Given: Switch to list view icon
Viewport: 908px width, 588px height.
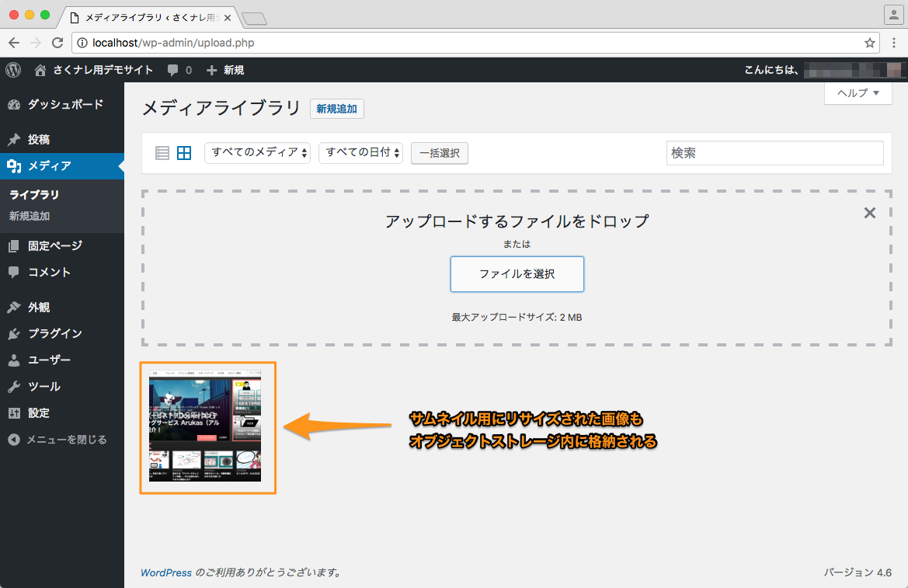Looking at the screenshot, I should coord(162,153).
